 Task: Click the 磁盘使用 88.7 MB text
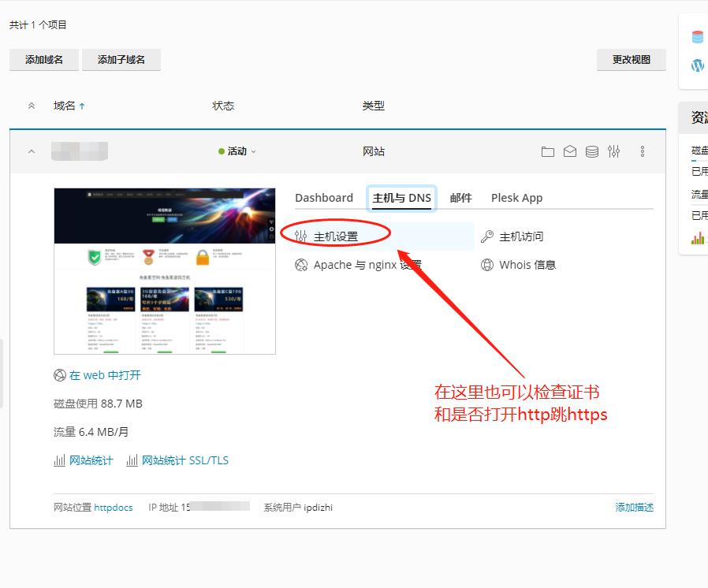pos(98,404)
